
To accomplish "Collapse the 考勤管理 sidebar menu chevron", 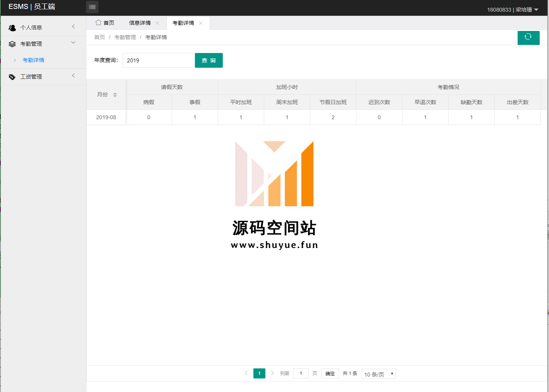I will coord(73,43).
